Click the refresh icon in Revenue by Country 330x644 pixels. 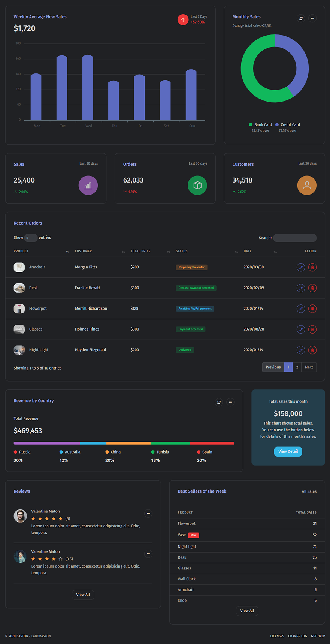[219, 402]
